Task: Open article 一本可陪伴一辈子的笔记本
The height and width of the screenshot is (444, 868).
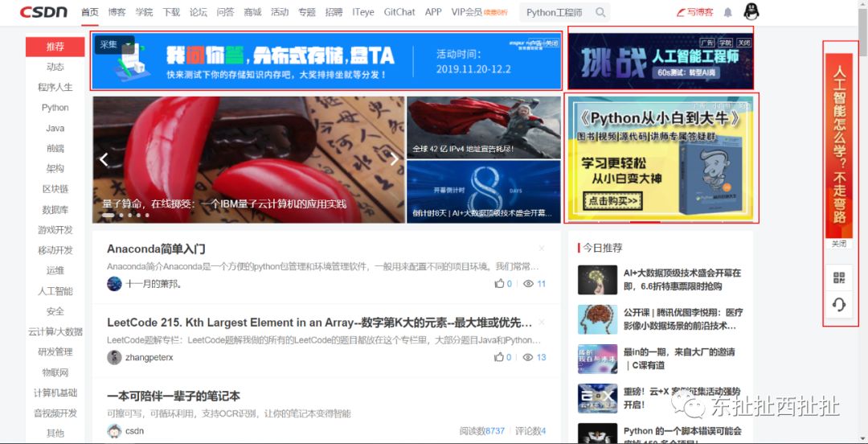Action: click(x=174, y=397)
